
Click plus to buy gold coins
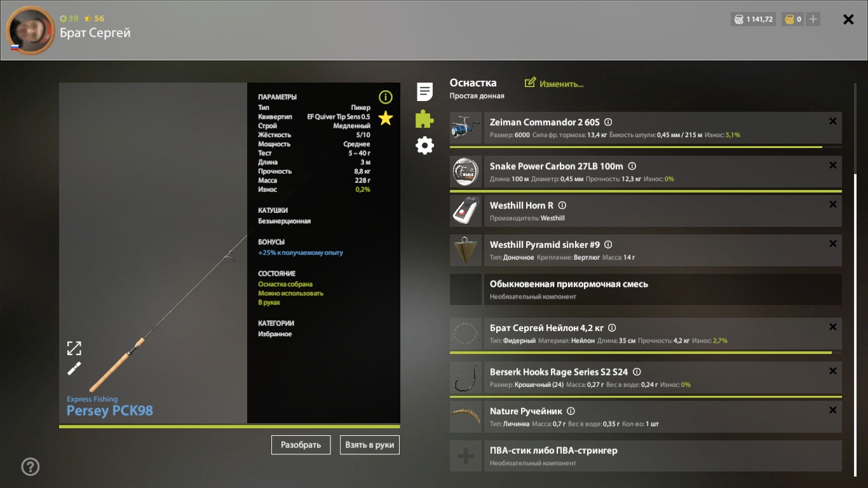pos(813,19)
